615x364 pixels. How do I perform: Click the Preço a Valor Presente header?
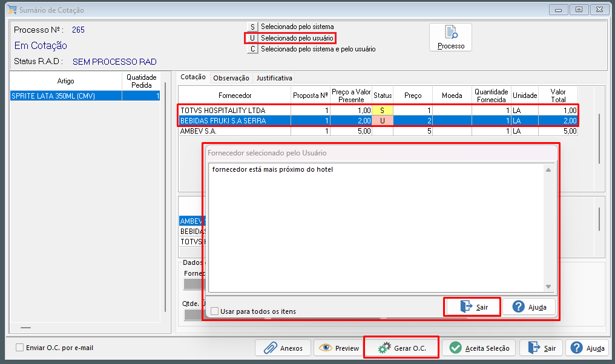pos(351,95)
